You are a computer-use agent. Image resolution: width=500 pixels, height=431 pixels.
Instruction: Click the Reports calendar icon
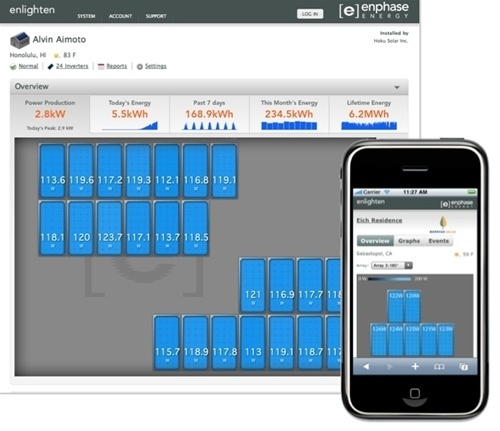[101, 67]
